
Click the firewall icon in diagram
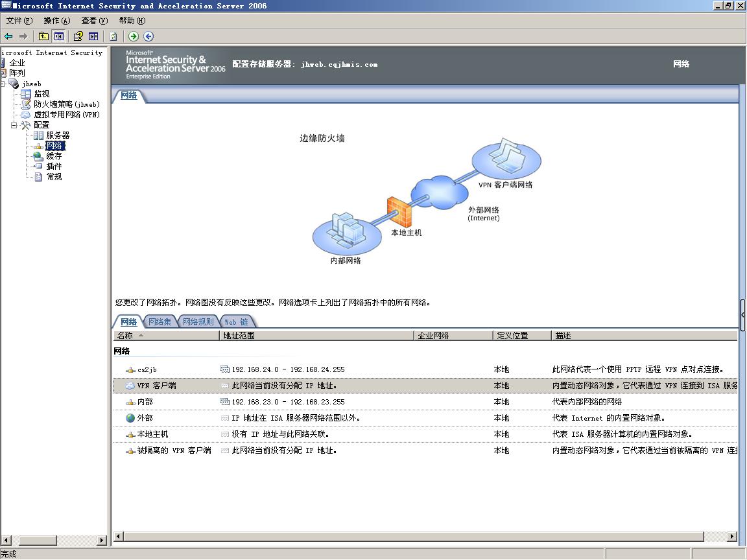399,212
